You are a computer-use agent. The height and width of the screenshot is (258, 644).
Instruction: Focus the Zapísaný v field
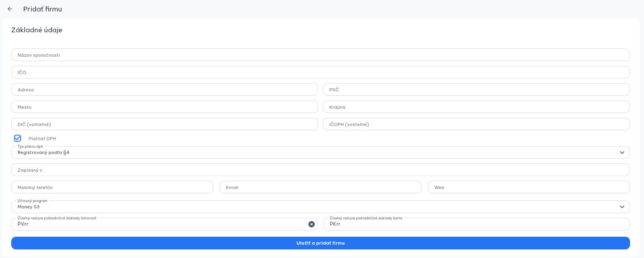321,170
